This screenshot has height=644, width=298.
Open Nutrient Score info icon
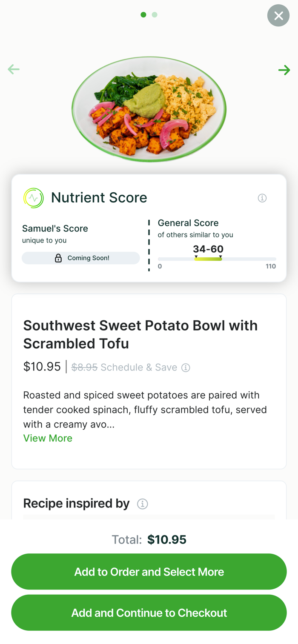tap(262, 198)
